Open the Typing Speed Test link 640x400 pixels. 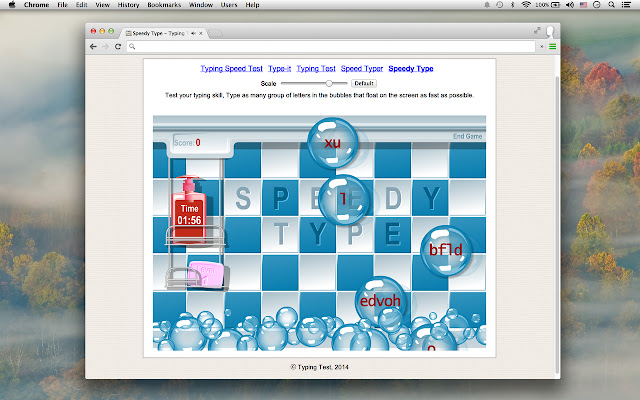tap(231, 69)
